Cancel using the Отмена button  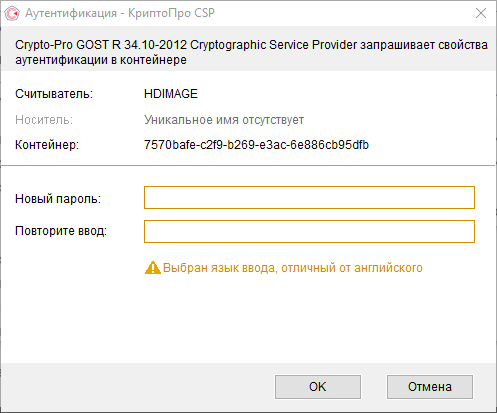(x=430, y=387)
